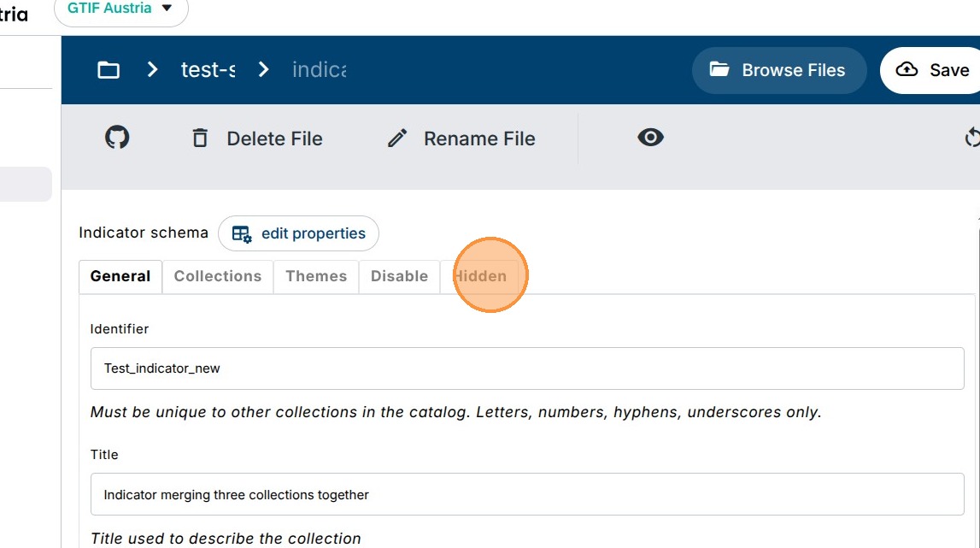The width and height of the screenshot is (980, 548).
Task: Click the first breadcrumb chevron arrow
Action: pyautogui.click(x=153, y=70)
